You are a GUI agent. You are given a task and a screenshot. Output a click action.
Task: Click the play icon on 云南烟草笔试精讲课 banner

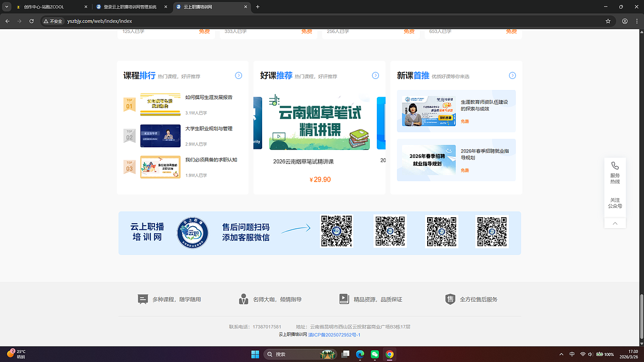tap(278, 136)
